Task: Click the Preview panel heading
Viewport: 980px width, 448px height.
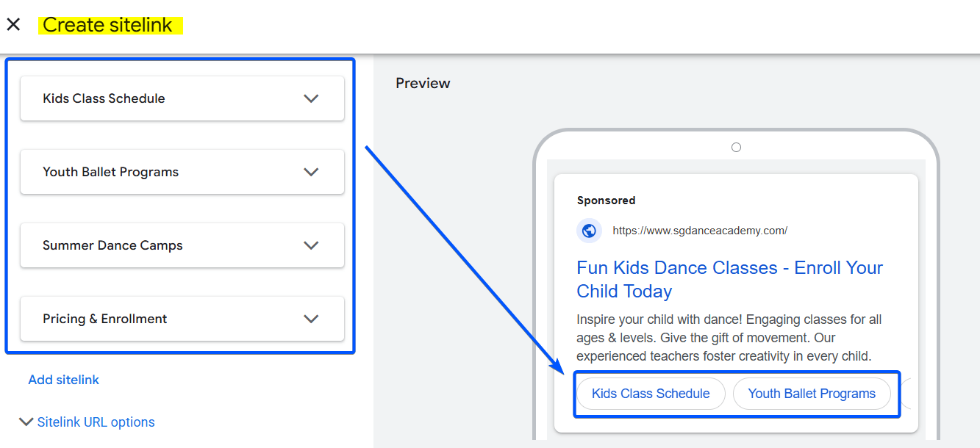Action: click(x=423, y=84)
